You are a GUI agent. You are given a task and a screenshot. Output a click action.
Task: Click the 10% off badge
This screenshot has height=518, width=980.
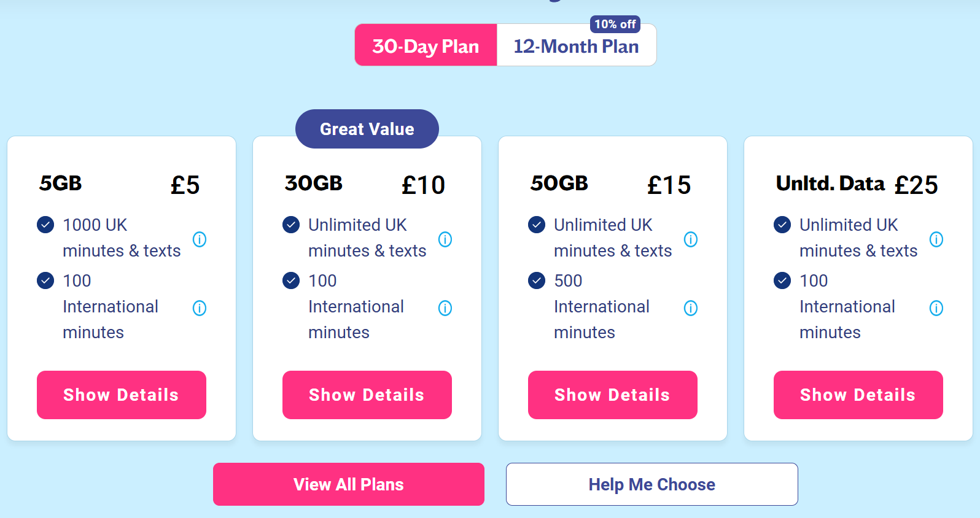(x=615, y=24)
